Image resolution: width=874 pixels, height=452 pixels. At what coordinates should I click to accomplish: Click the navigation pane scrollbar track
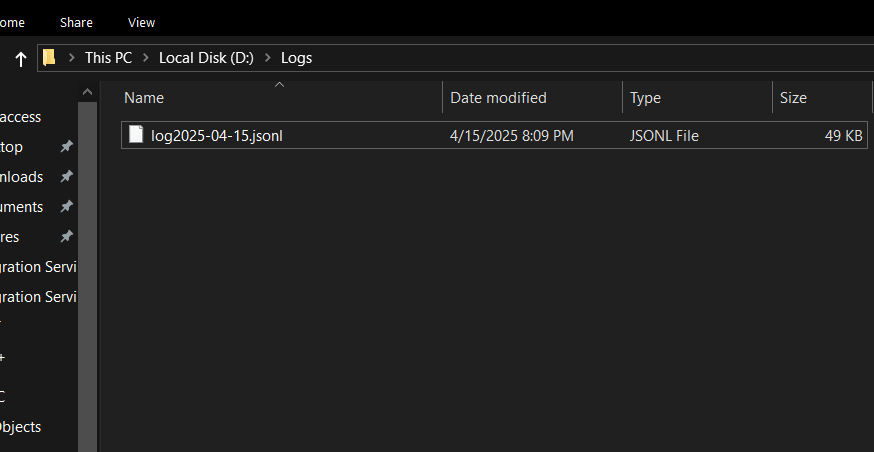pyautogui.click(x=88, y=300)
